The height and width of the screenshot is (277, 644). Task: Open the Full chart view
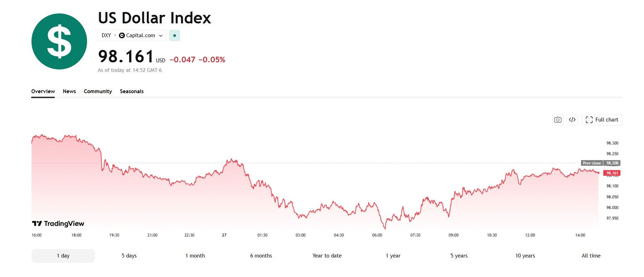(602, 120)
